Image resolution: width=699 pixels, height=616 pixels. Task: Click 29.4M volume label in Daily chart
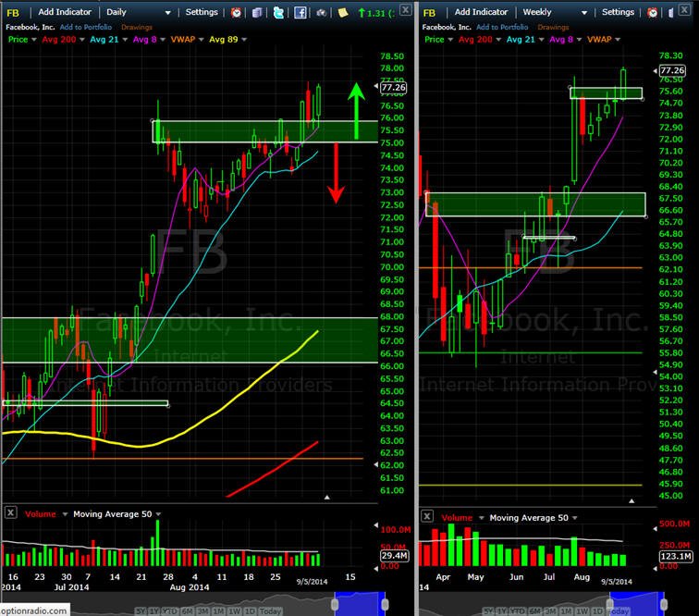395,555
